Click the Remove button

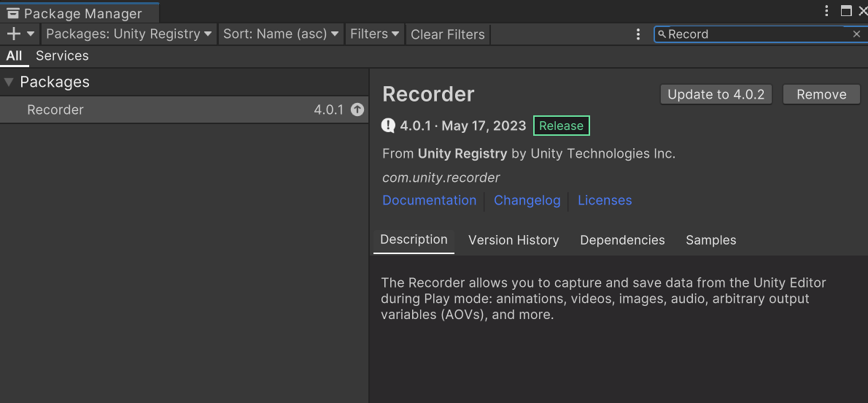pos(821,94)
